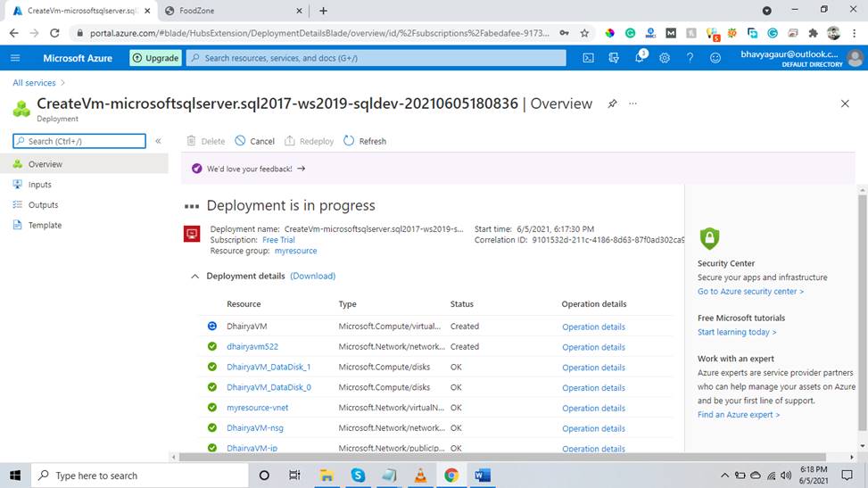Screen dimensions: 868x488
Task: Open the Azure portal hamburger menu
Action: 15,58
